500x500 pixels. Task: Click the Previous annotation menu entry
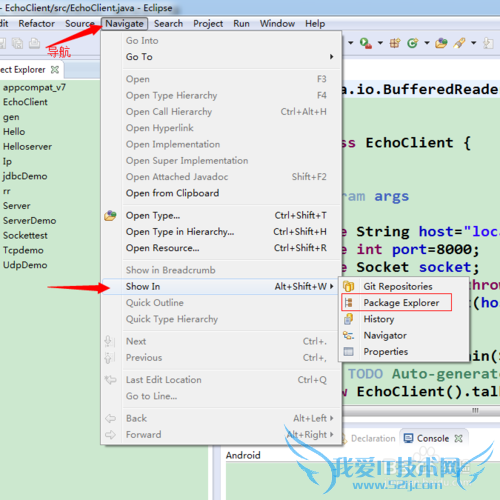tap(221, 358)
